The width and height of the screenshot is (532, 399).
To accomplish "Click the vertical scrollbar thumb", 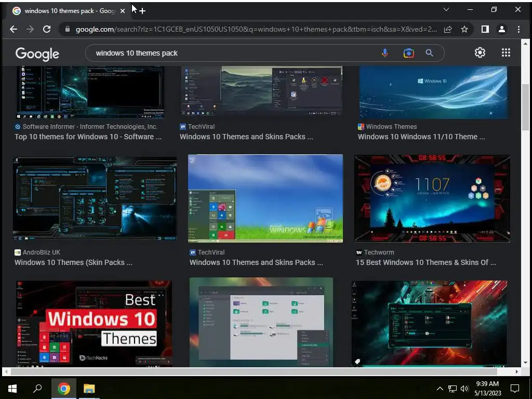I will (525, 107).
